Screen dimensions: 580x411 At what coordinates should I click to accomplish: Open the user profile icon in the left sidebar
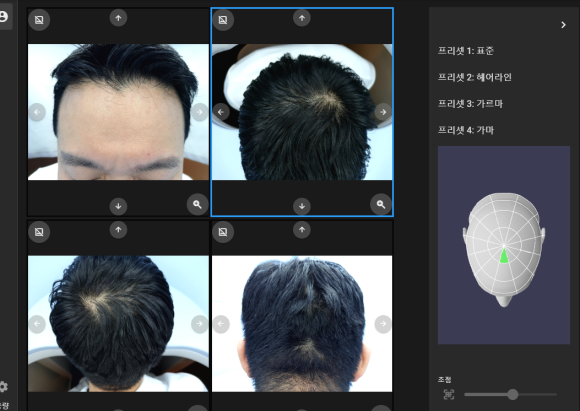(x=3, y=16)
